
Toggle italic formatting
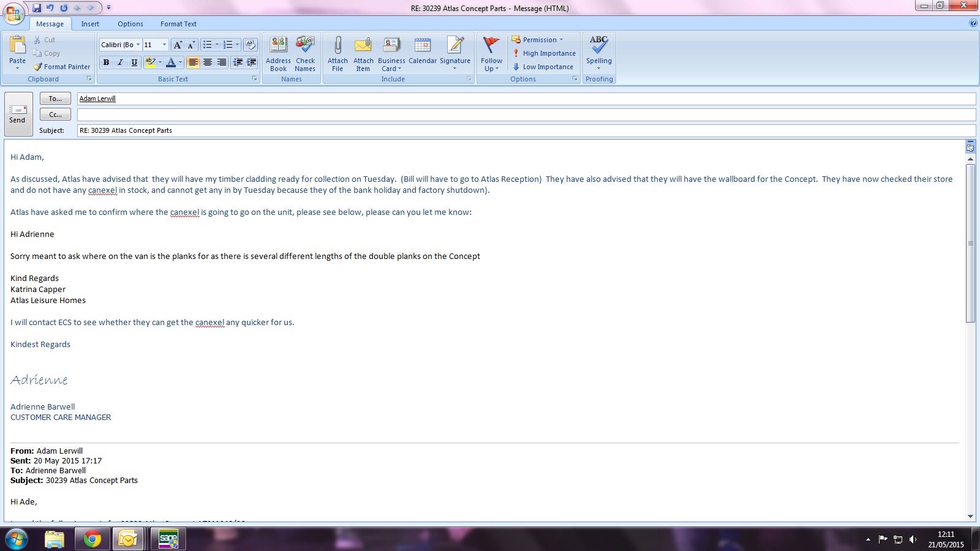(x=120, y=62)
